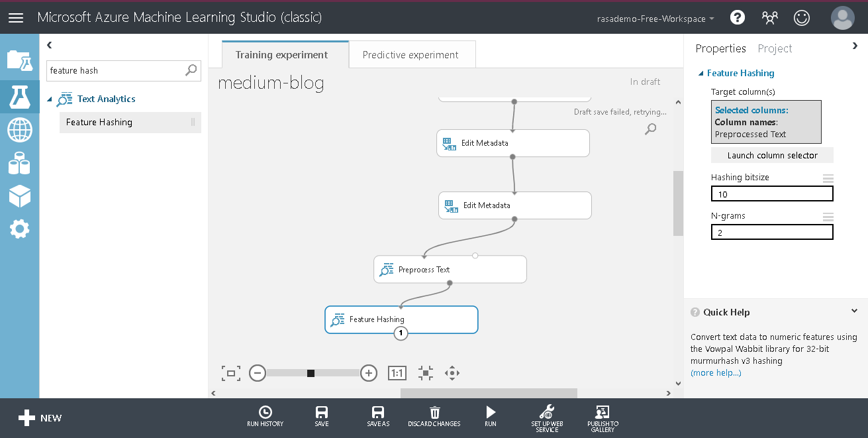
Task: Collapse the Feature Hashing properties section
Action: tap(701, 74)
